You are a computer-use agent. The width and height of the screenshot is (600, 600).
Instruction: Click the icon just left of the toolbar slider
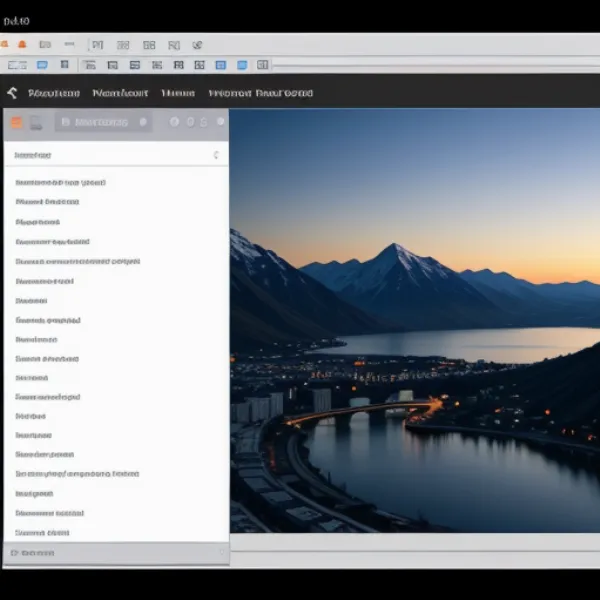click(x=263, y=65)
